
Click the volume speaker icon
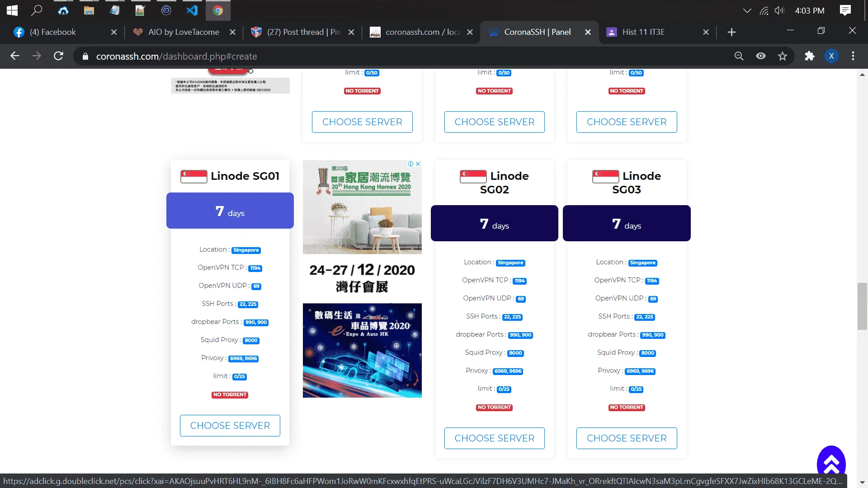[x=779, y=10]
